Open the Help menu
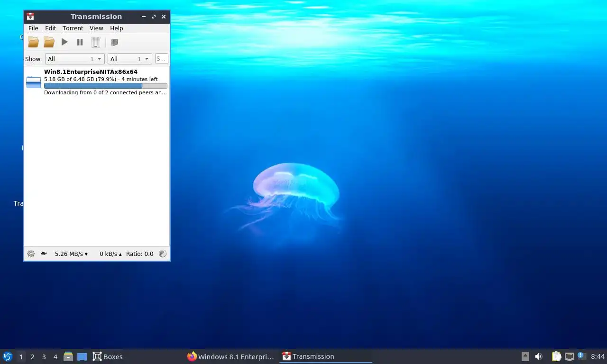The width and height of the screenshot is (607, 364). pyautogui.click(x=116, y=28)
